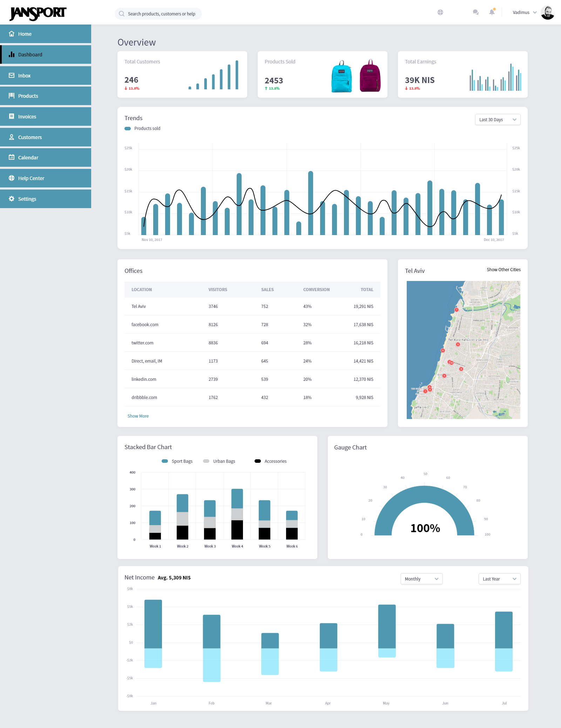The image size is (561, 728).
Task: Open the Monthly dropdown for Net Income
Action: pos(421,579)
